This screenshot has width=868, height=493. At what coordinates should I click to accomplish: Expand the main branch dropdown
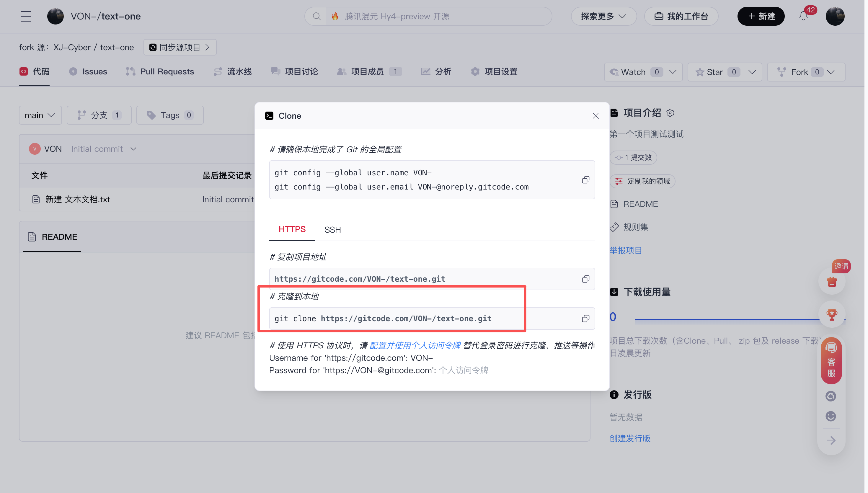pos(40,115)
